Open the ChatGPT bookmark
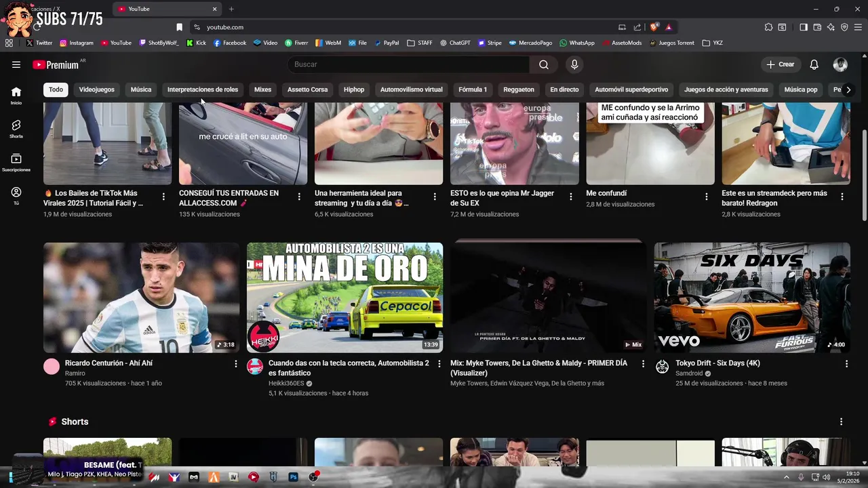 click(455, 43)
